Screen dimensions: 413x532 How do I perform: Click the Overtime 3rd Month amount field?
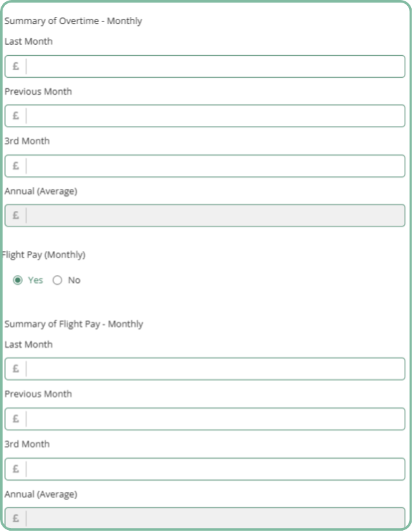click(205, 166)
